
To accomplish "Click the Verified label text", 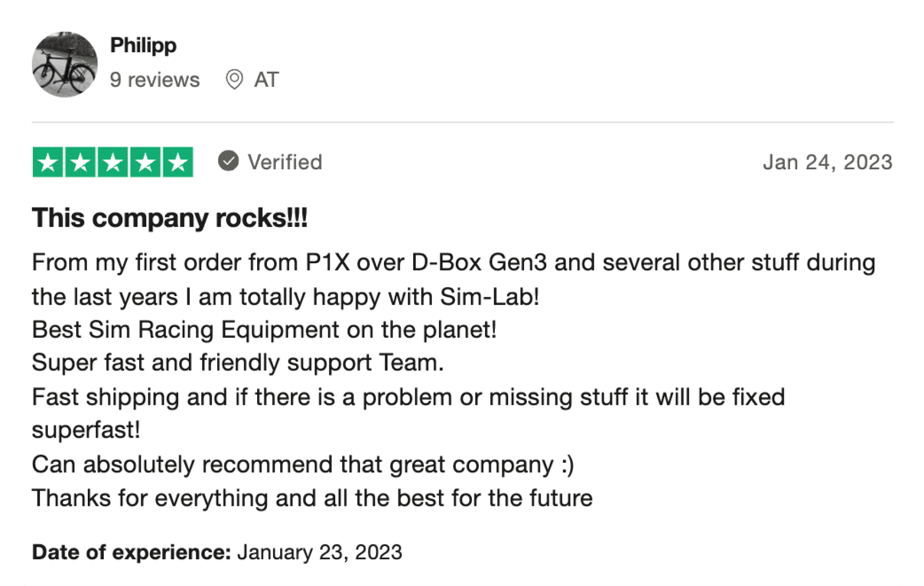I will (x=285, y=162).
